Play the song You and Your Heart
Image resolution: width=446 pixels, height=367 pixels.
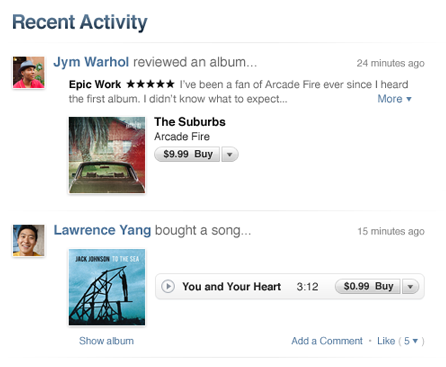(168, 286)
